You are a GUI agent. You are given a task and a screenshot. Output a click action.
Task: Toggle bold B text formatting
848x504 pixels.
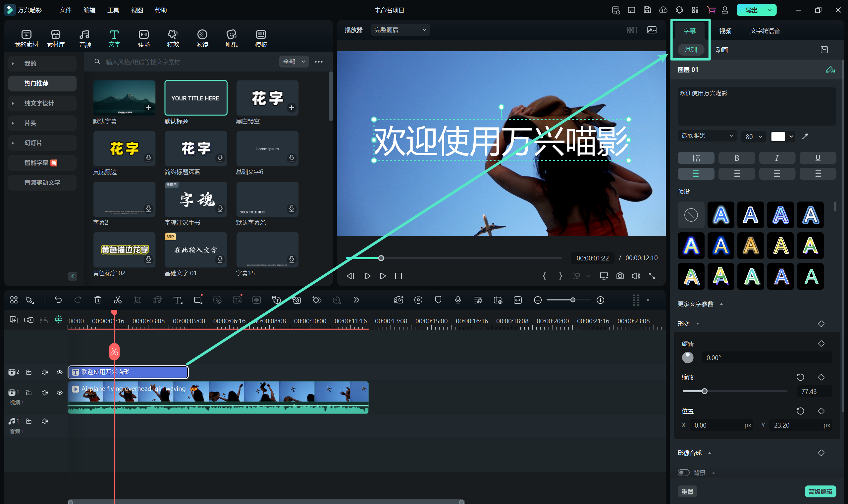pos(736,158)
